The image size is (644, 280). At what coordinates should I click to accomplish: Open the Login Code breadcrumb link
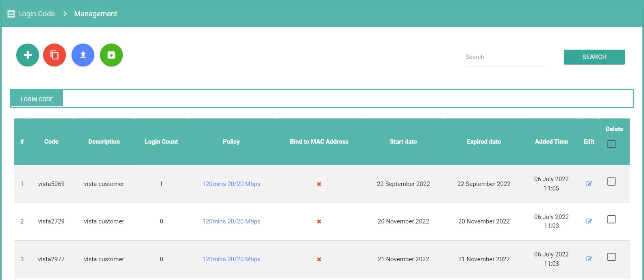point(37,14)
